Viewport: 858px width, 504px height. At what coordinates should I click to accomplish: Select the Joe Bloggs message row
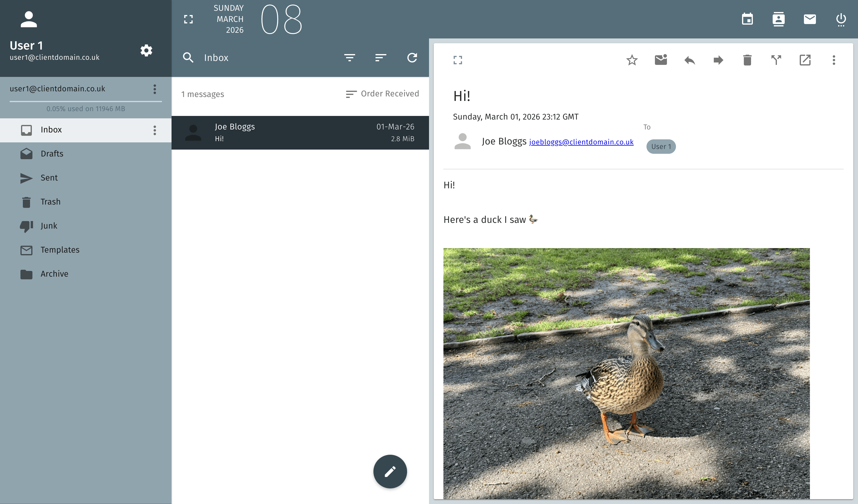coord(300,133)
